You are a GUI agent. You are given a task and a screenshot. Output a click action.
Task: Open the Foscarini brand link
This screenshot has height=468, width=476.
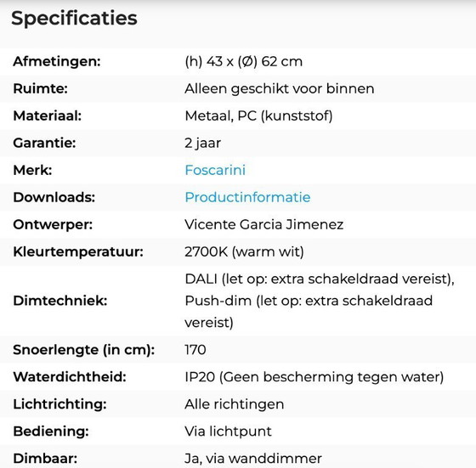[215, 170]
